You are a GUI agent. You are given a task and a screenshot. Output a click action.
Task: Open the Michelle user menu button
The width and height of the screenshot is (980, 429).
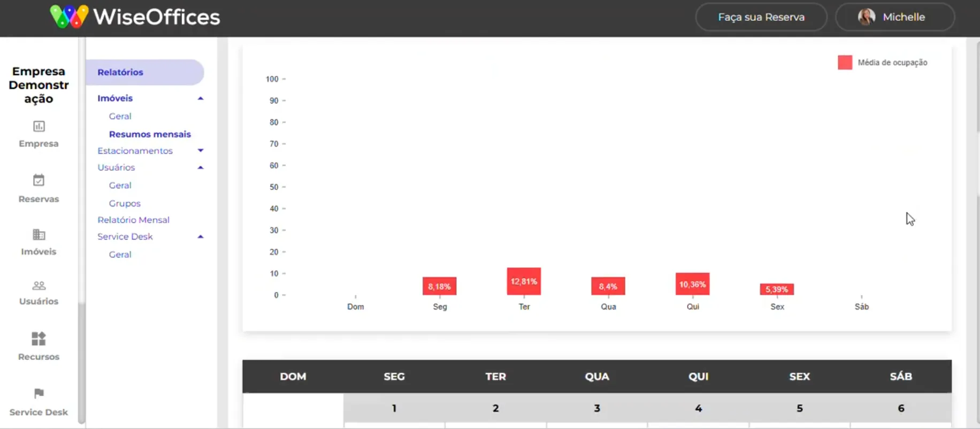pos(895,17)
